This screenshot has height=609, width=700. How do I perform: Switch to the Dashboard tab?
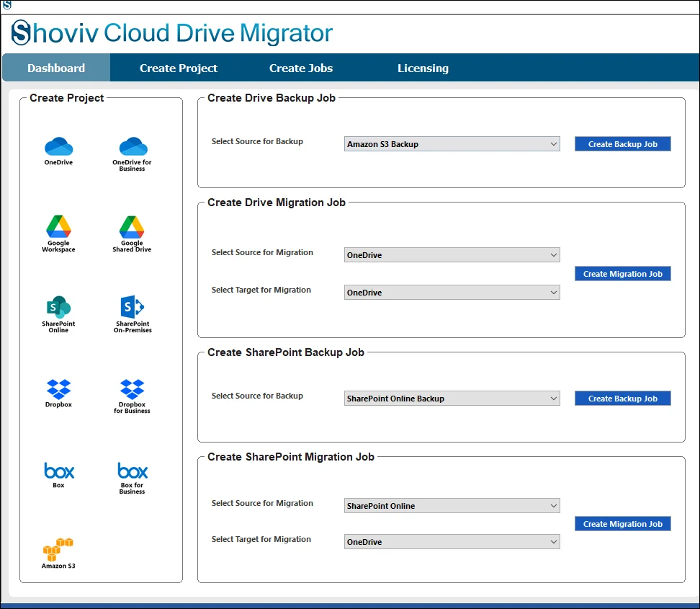(56, 68)
